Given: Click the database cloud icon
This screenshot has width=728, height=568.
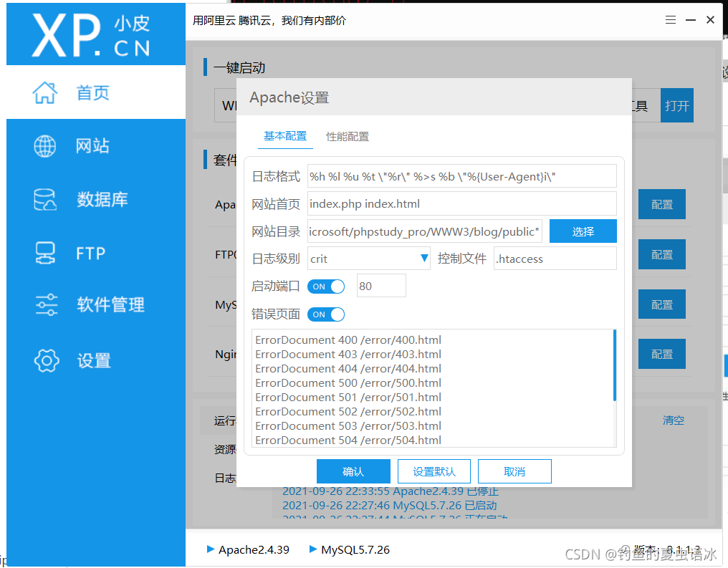Looking at the screenshot, I should [45, 200].
